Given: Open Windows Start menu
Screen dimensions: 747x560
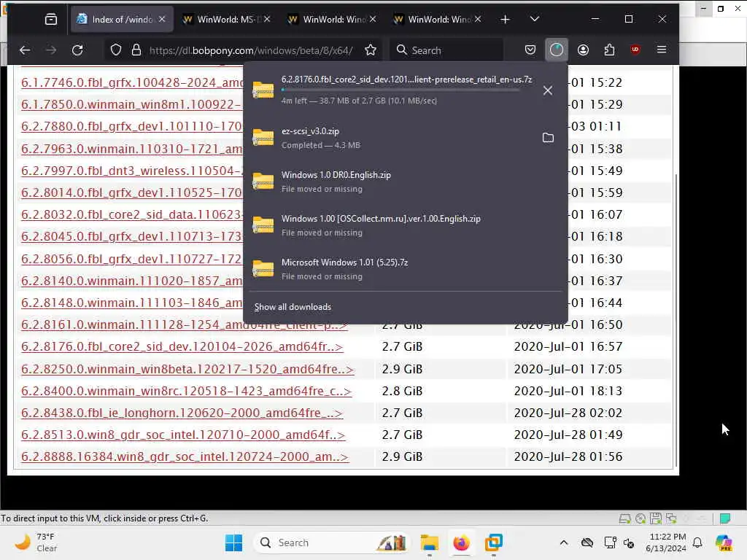Looking at the screenshot, I should pyautogui.click(x=233, y=542).
